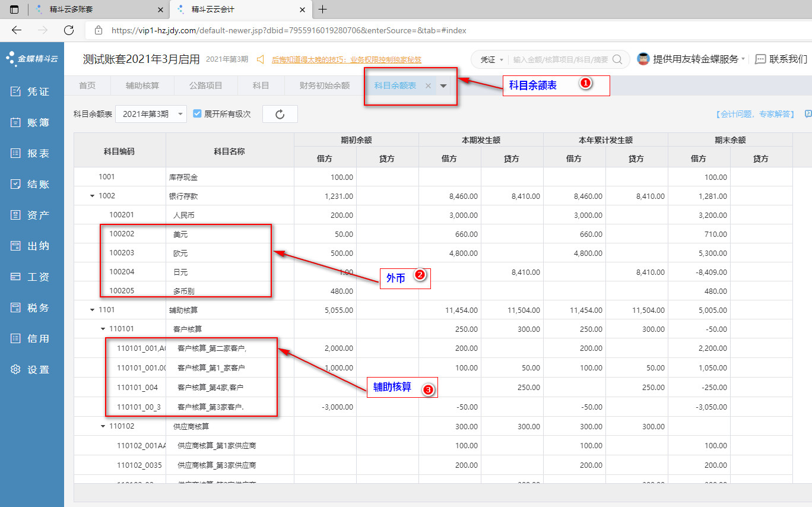The width and height of the screenshot is (812, 507).
Task: Click the refresh button beside 展开所有级次
Action: [x=280, y=114]
